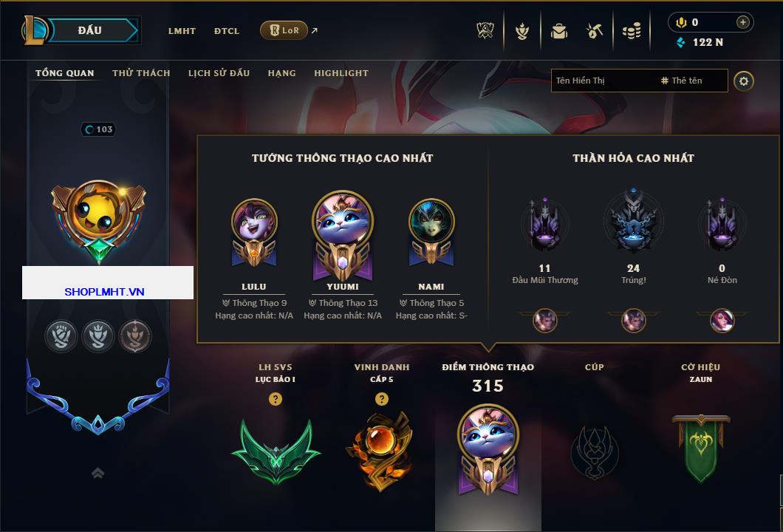
Task: Open the Collection backpack icon
Action: (x=558, y=32)
